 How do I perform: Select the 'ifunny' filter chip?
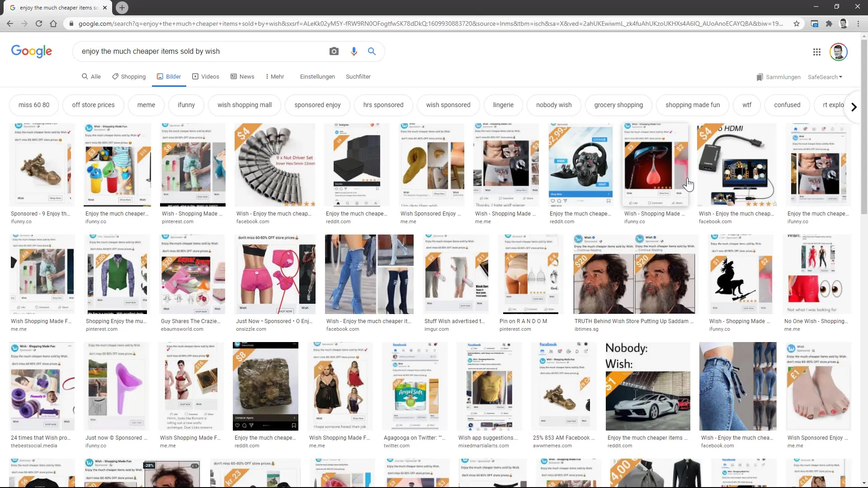coord(186,105)
